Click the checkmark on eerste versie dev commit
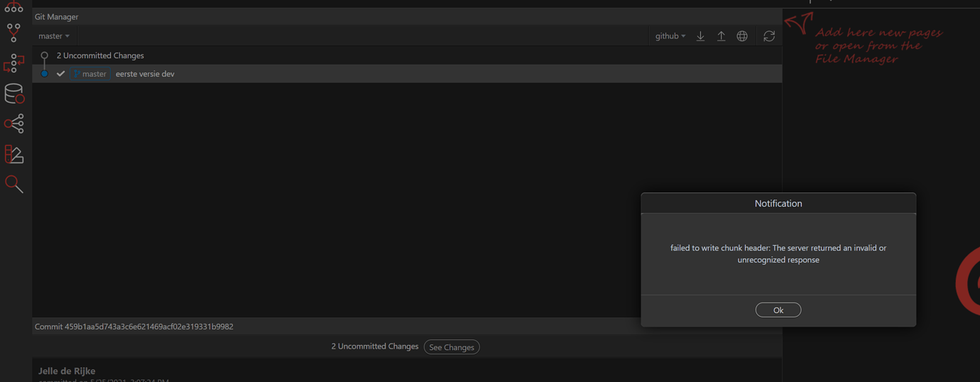This screenshot has width=980, height=382. point(60,74)
